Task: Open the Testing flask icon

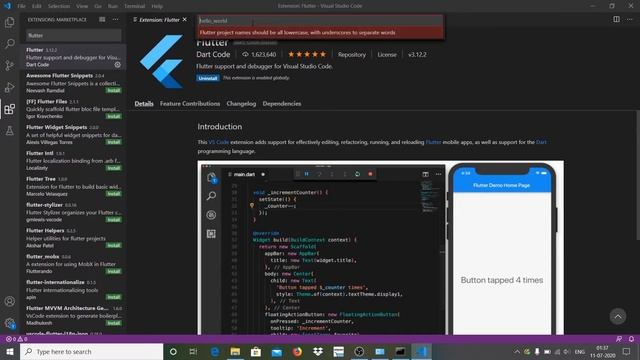Action: coord(9,131)
